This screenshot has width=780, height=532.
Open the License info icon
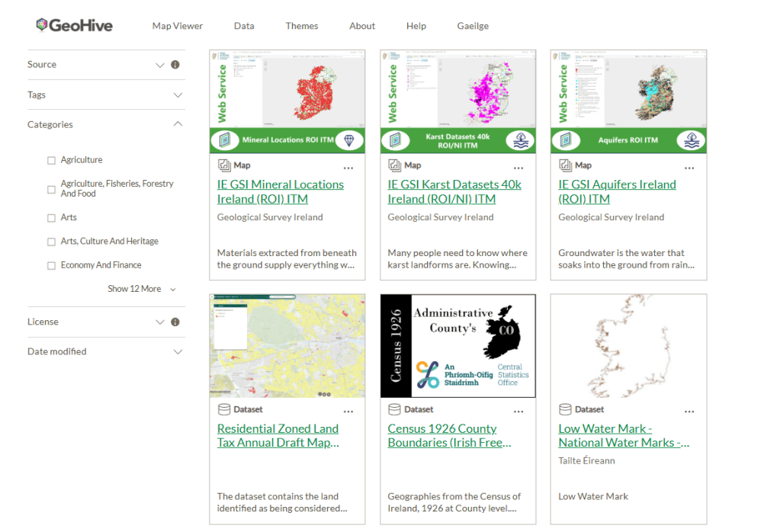pos(175,322)
